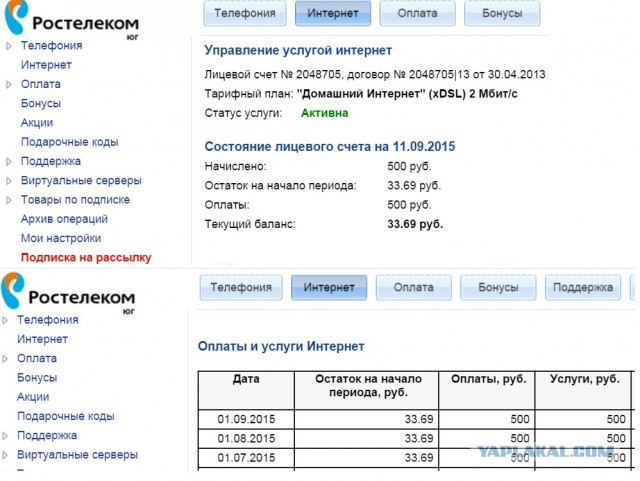Open Поддержка link in the upper sidebar
This screenshot has width=640, height=481.
click(51, 161)
